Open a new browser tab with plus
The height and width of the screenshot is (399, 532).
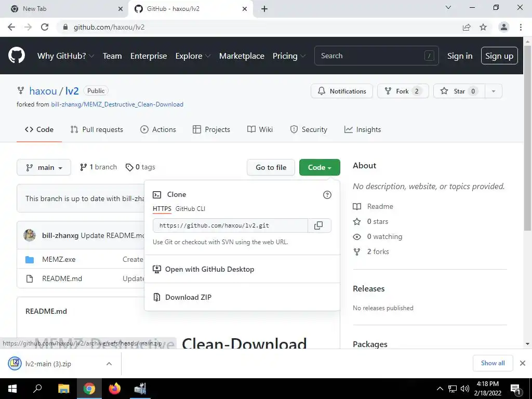click(x=264, y=9)
